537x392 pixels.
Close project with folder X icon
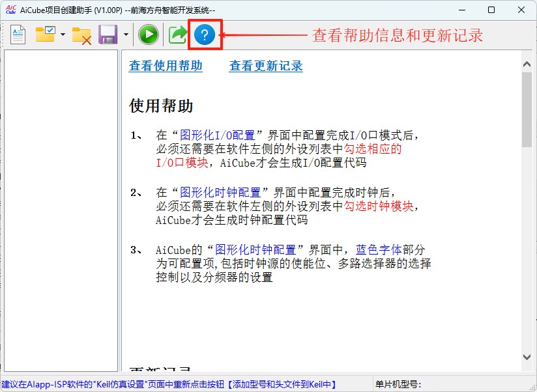(x=81, y=35)
